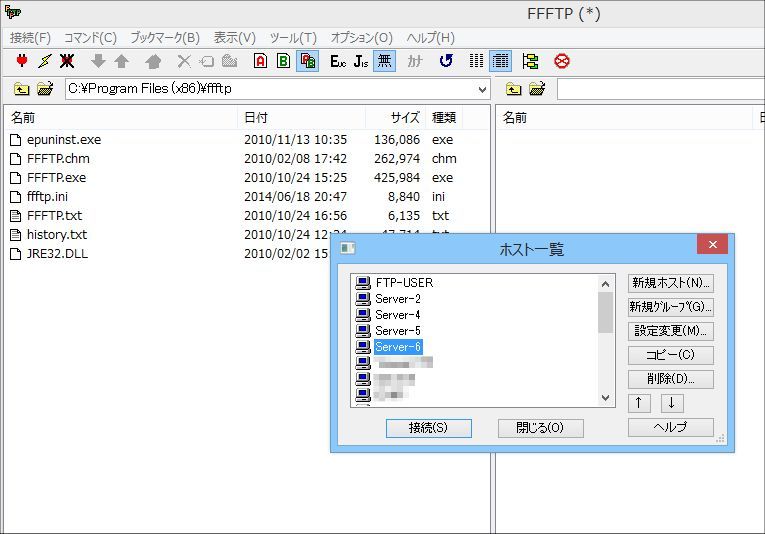This screenshot has width=765, height=534.
Task: Click the Upload up-arrow toolbar icon
Action: point(121,61)
